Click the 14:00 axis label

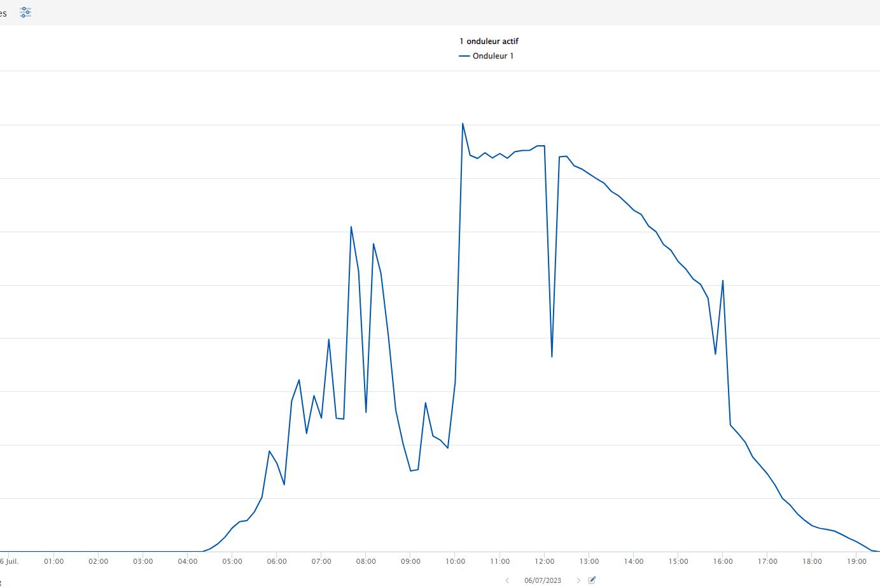click(x=634, y=561)
